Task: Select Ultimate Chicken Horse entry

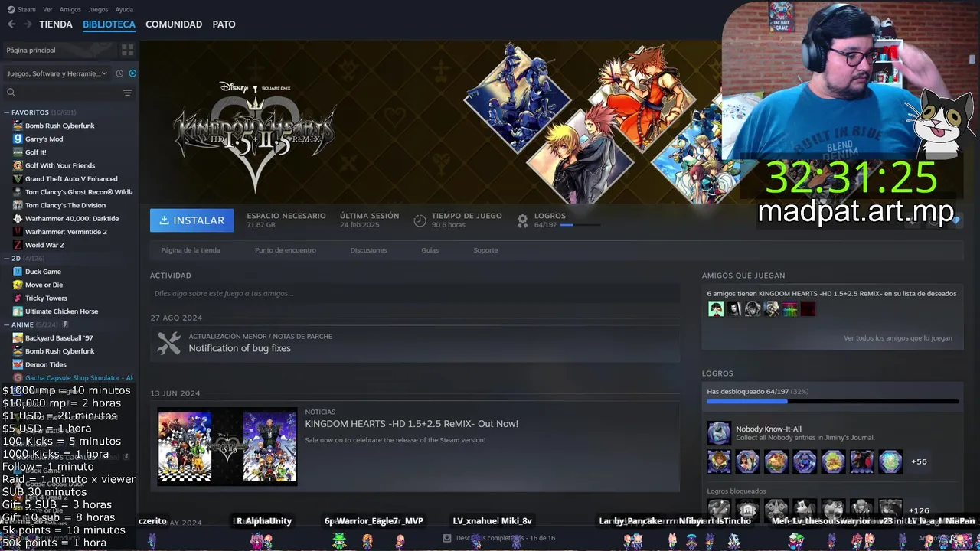Action: click(x=61, y=311)
